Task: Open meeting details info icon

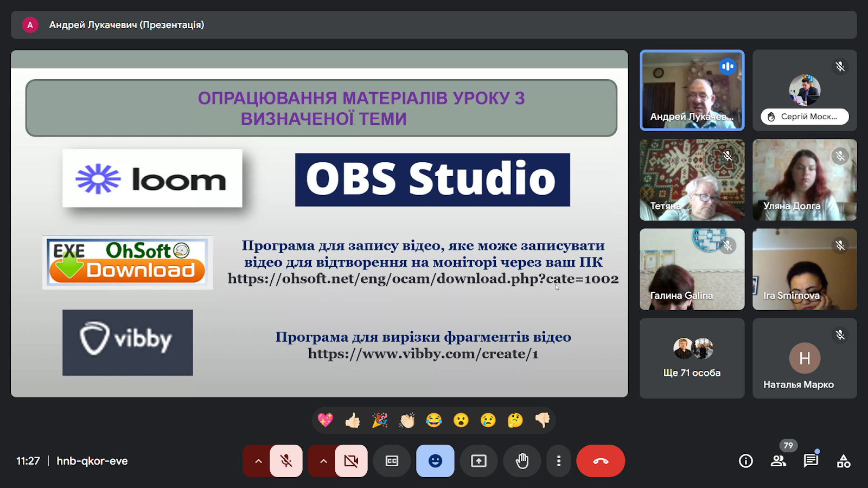Action: pyautogui.click(x=746, y=461)
